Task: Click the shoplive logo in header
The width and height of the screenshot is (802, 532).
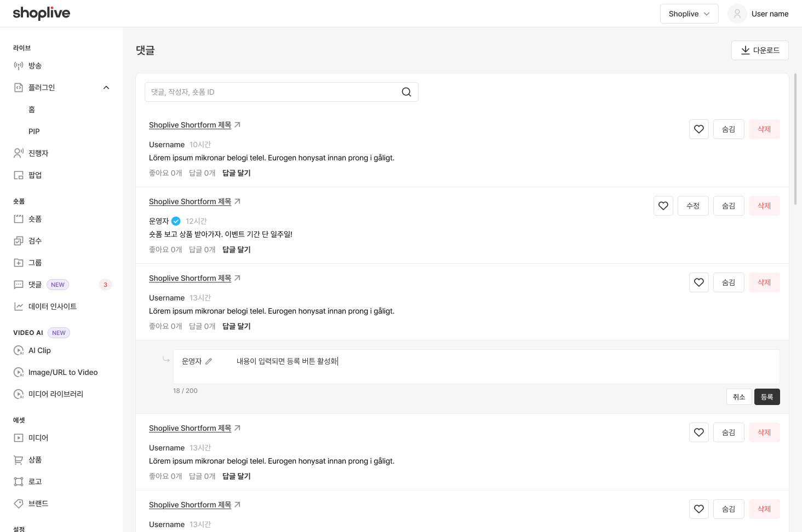Action: (42, 13)
